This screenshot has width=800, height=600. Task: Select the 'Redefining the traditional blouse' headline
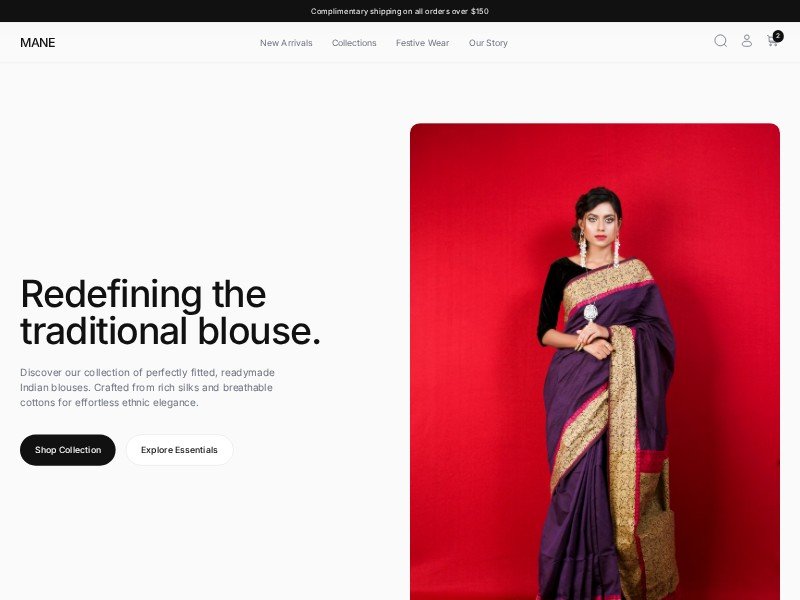[x=170, y=312]
